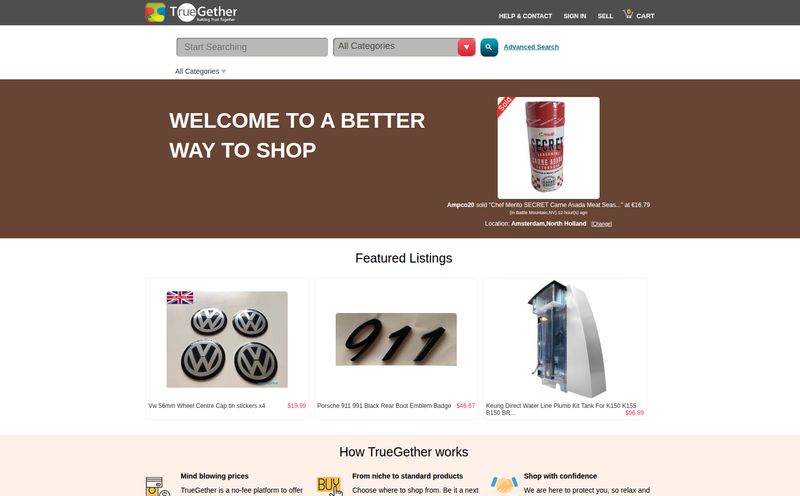Click the TrueGether logo
Viewport: 800px width, 496px height.
coord(191,12)
